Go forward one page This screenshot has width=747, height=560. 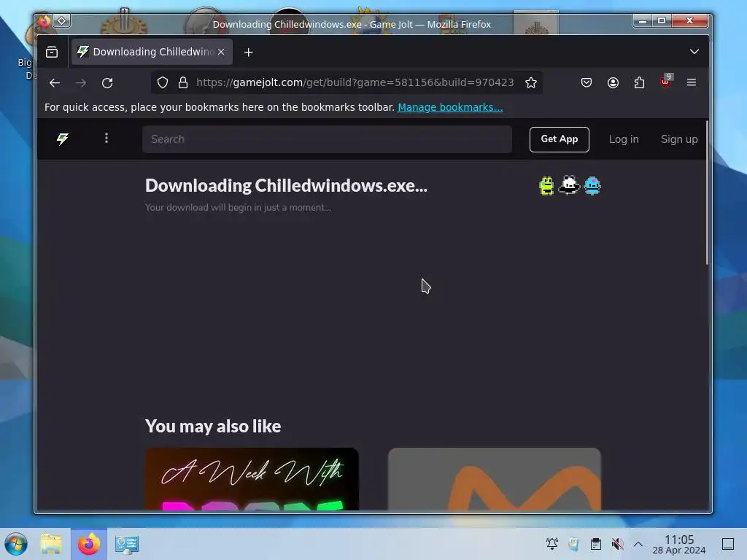point(81,83)
